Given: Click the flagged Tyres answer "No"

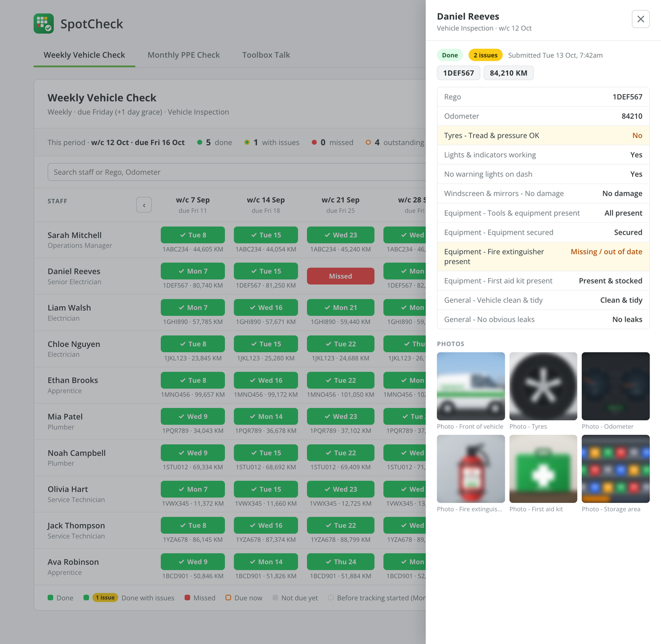Looking at the screenshot, I should tap(637, 136).
